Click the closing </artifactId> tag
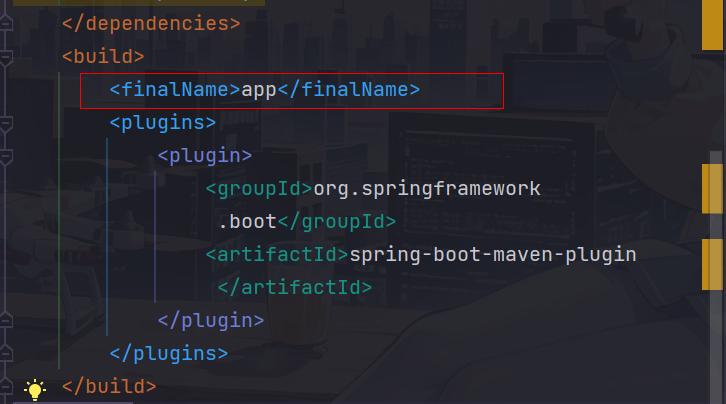 tap(295, 287)
